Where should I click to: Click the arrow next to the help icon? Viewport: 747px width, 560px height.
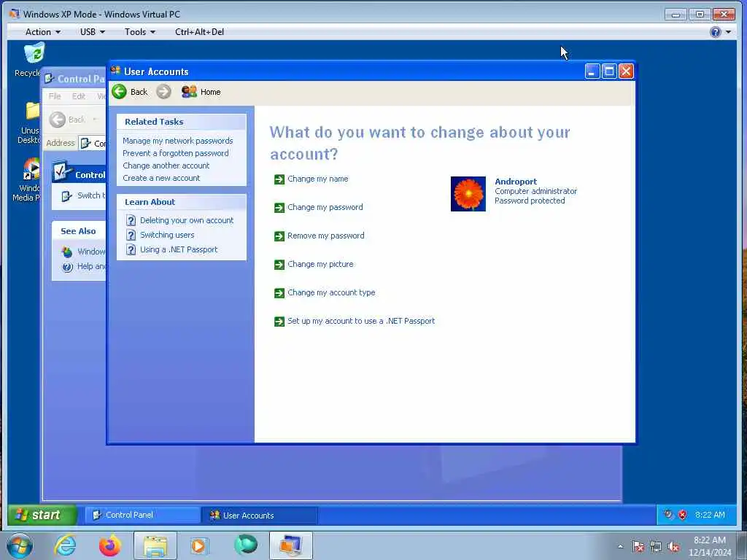pyautogui.click(x=728, y=32)
